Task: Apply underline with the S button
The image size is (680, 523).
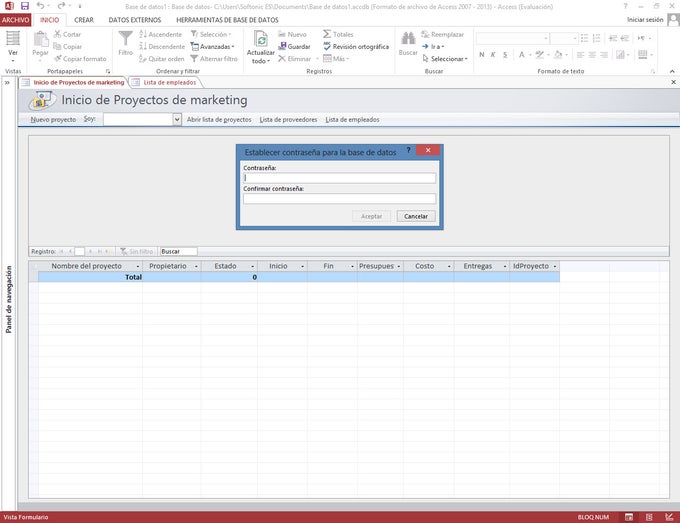Action: tap(505, 55)
